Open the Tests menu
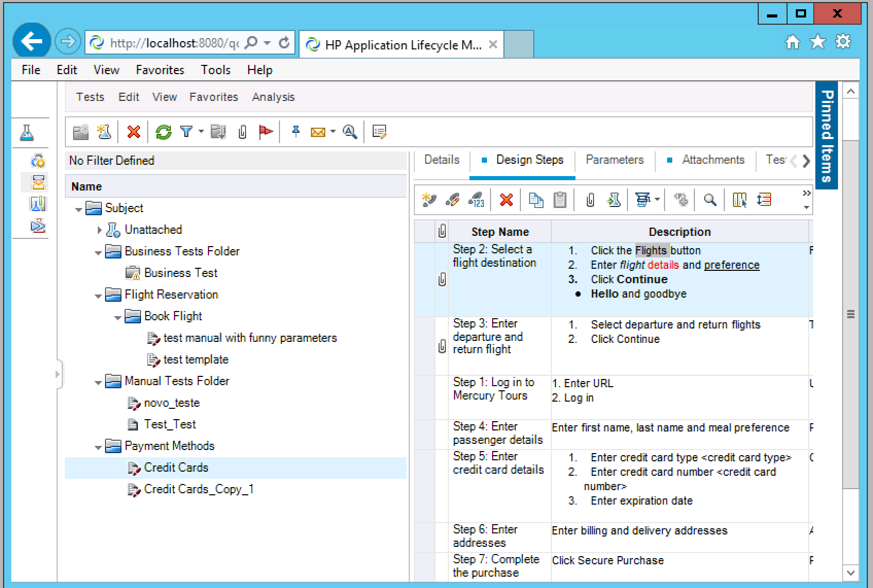The image size is (873, 588). (x=90, y=97)
